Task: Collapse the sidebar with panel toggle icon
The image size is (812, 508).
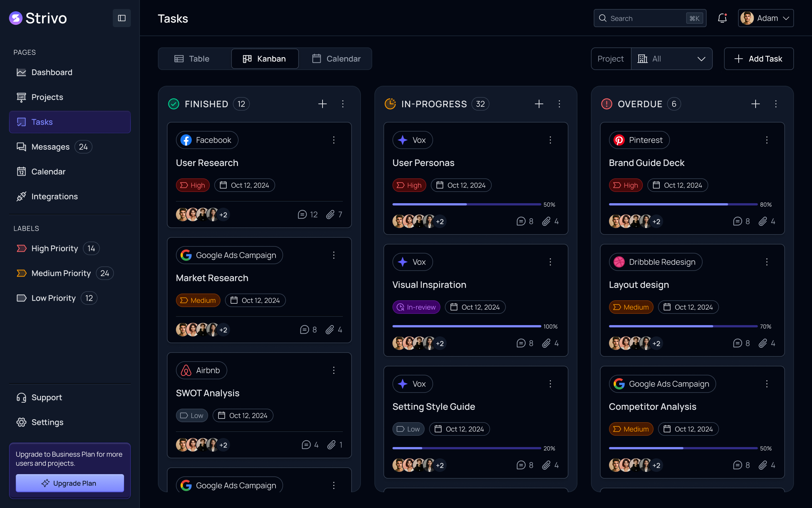Action: 121,18
